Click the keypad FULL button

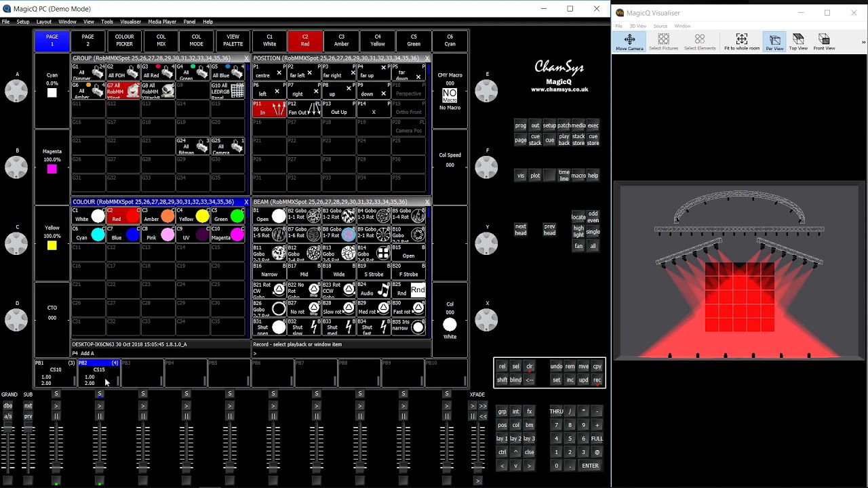tap(597, 439)
